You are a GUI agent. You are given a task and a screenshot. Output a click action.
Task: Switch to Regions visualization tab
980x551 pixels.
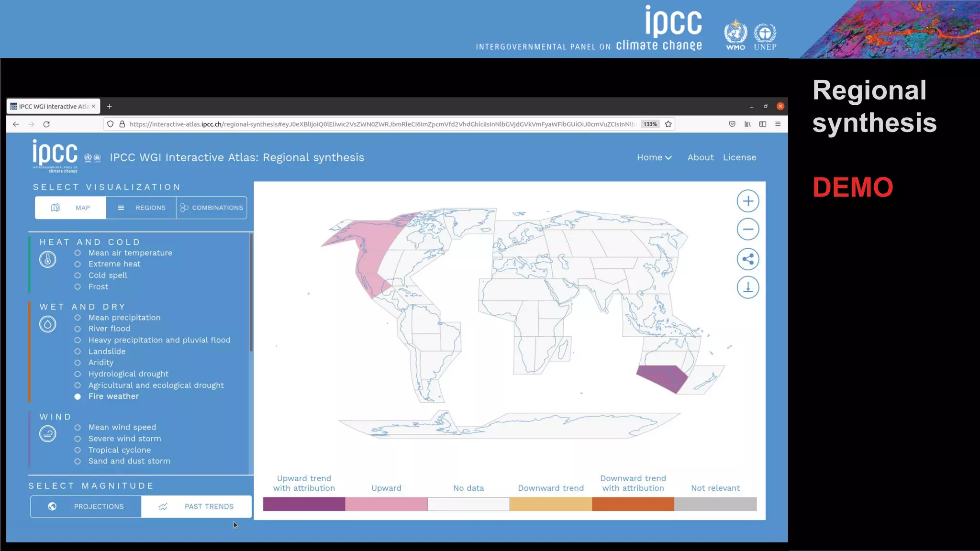click(x=141, y=208)
